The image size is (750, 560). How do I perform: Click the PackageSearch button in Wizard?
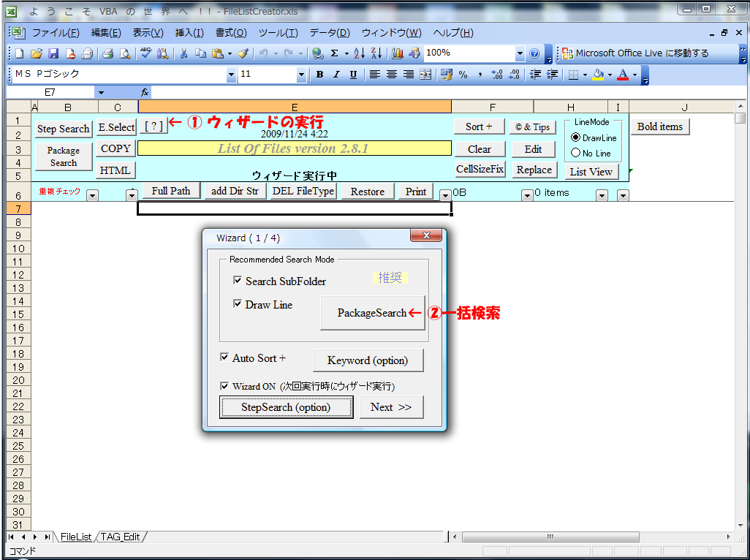(372, 313)
